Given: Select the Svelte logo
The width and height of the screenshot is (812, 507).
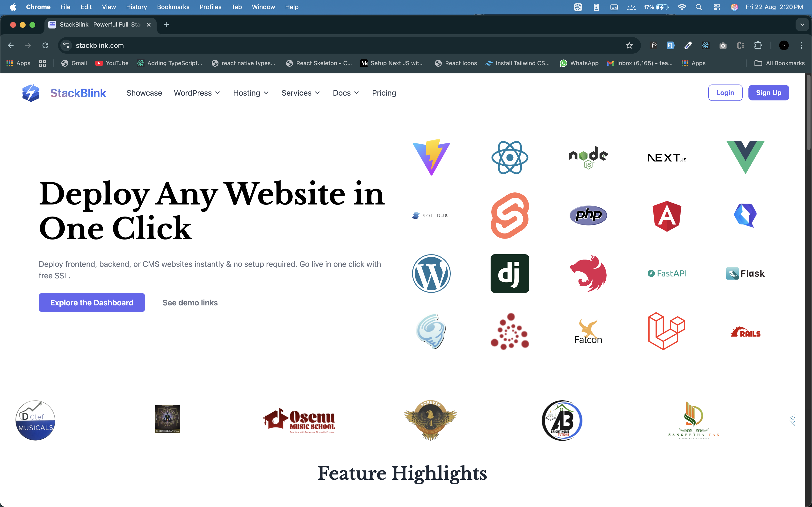Looking at the screenshot, I should click(509, 216).
